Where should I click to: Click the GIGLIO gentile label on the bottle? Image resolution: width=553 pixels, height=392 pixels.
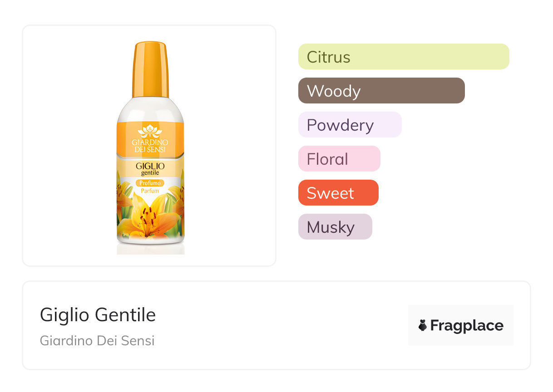tap(150, 169)
